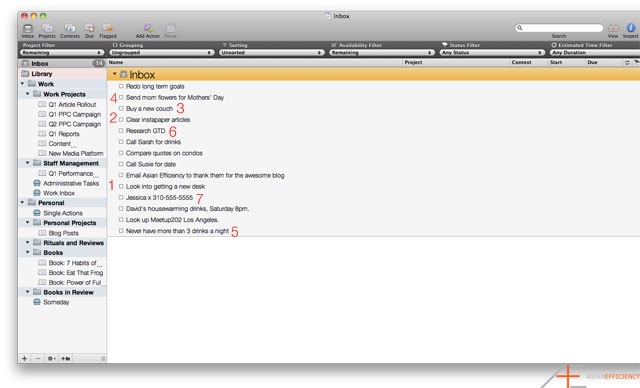Open the Estimated Time Filter dropdown
640x388 pixels.
pos(595,53)
